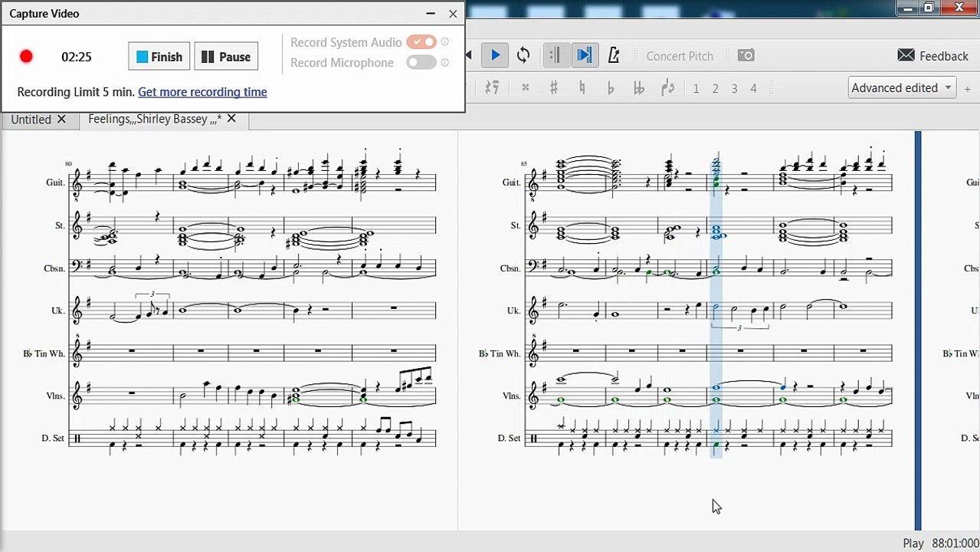The height and width of the screenshot is (552, 980).
Task: Pause the video recording
Action: 226,57
